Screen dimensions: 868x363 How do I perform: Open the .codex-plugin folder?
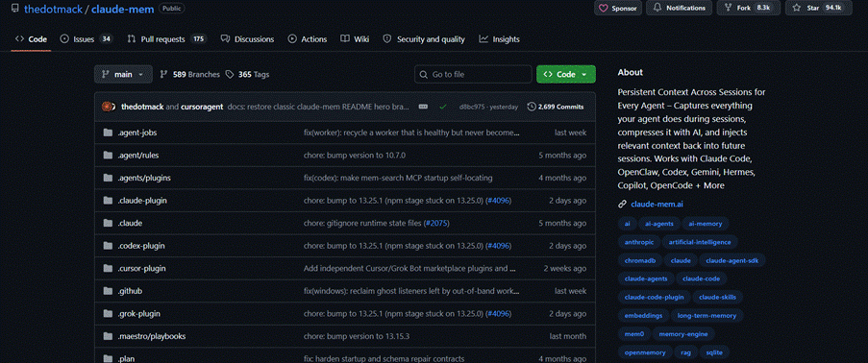coord(141,246)
